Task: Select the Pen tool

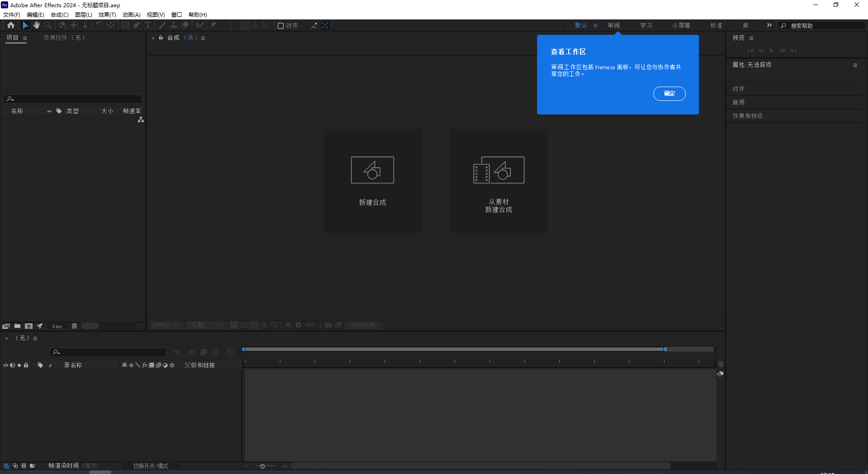Action: 137,25
